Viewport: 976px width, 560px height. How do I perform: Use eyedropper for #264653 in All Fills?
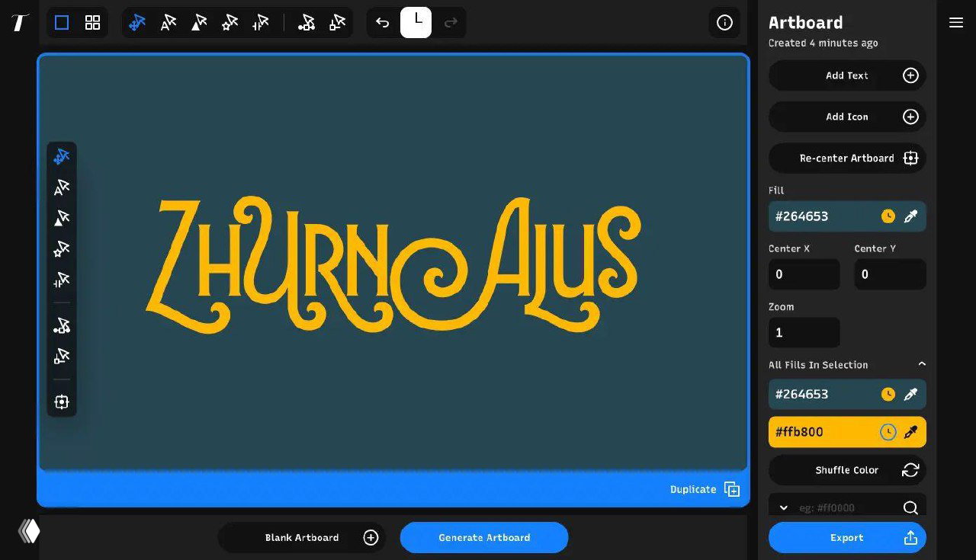pyautogui.click(x=910, y=395)
